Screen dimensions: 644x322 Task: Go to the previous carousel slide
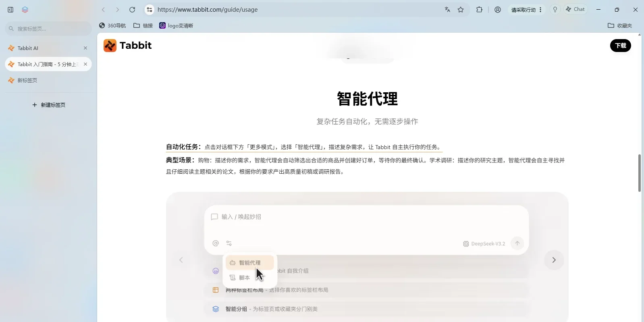pyautogui.click(x=181, y=260)
